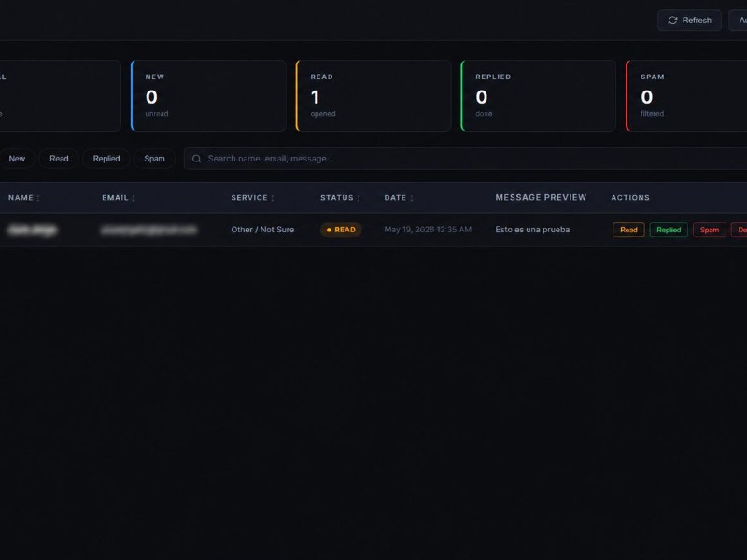Select the 'Other / Not Sure' service cell
The height and width of the screenshot is (560, 747).
[x=262, y=230]
